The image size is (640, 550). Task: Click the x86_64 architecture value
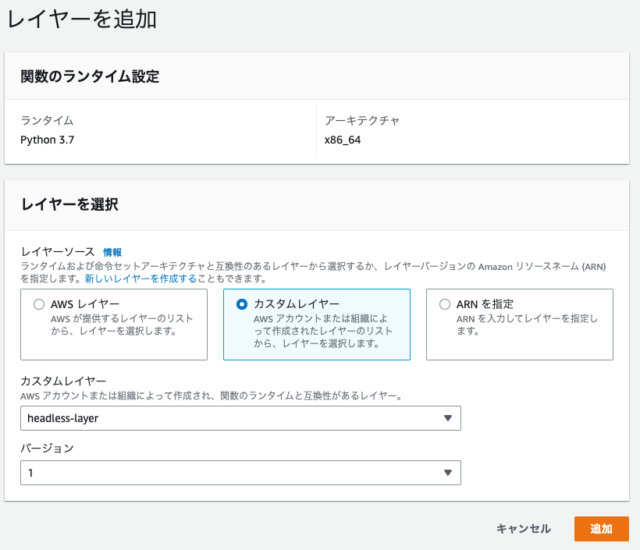(346, 140)
